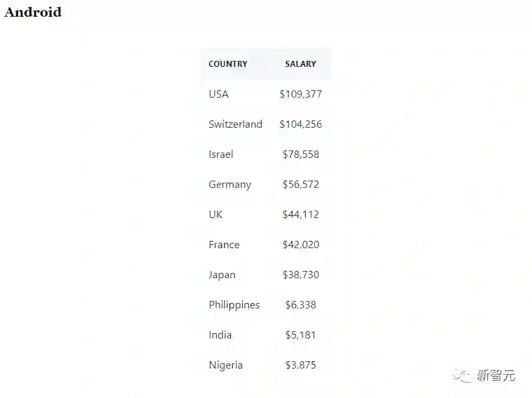Select the $104,256 salary value
532x398 pixels.
(300, 124)
